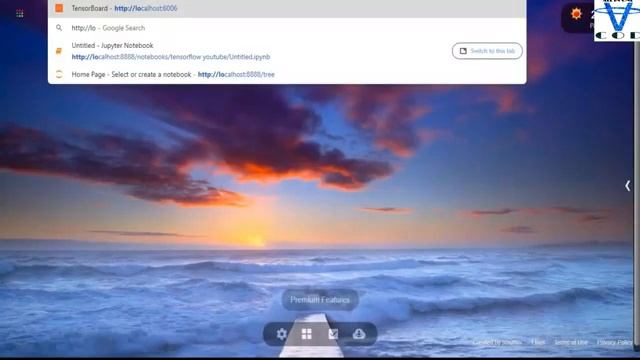Click the cloud download icon in dock
The height and width of the screenshot is (360, 640).
[359, 334]
